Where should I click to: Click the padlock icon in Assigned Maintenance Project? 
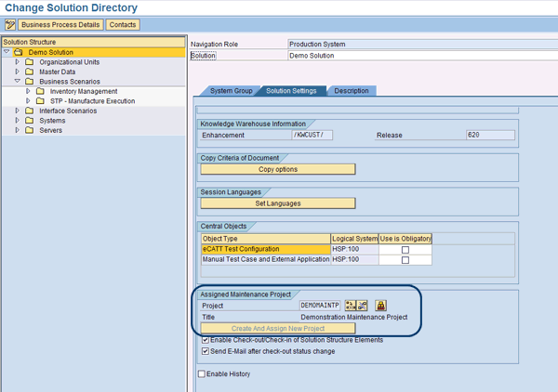(381, 305)
